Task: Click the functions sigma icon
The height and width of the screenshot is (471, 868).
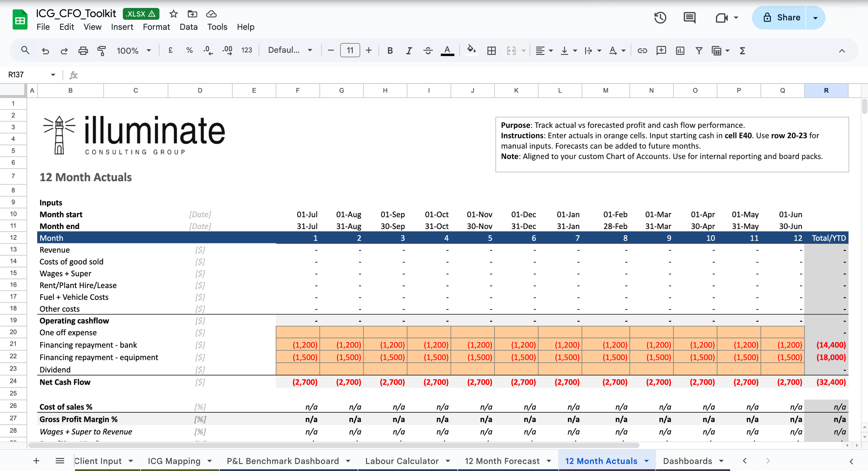Action: click(x=742, y=51)
